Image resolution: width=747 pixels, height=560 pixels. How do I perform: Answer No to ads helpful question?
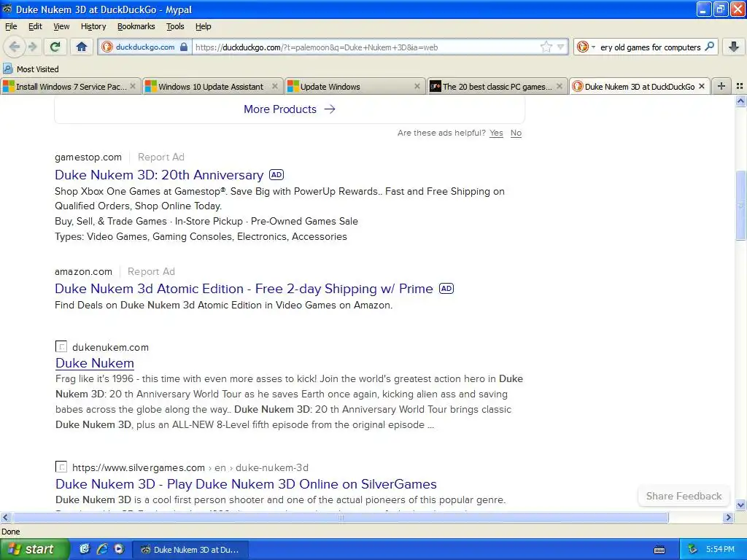coord(516,133)
